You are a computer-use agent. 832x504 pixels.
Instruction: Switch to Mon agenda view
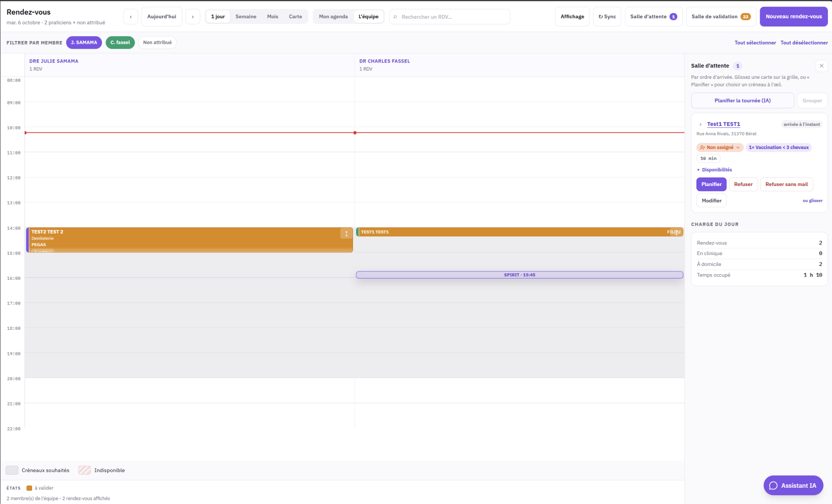[333, 17]
